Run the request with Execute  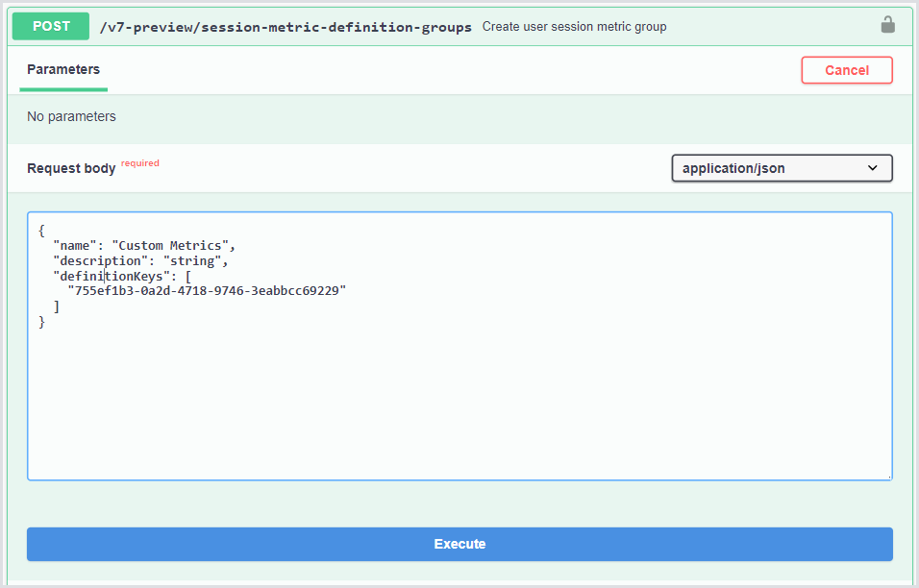point(459,544)
